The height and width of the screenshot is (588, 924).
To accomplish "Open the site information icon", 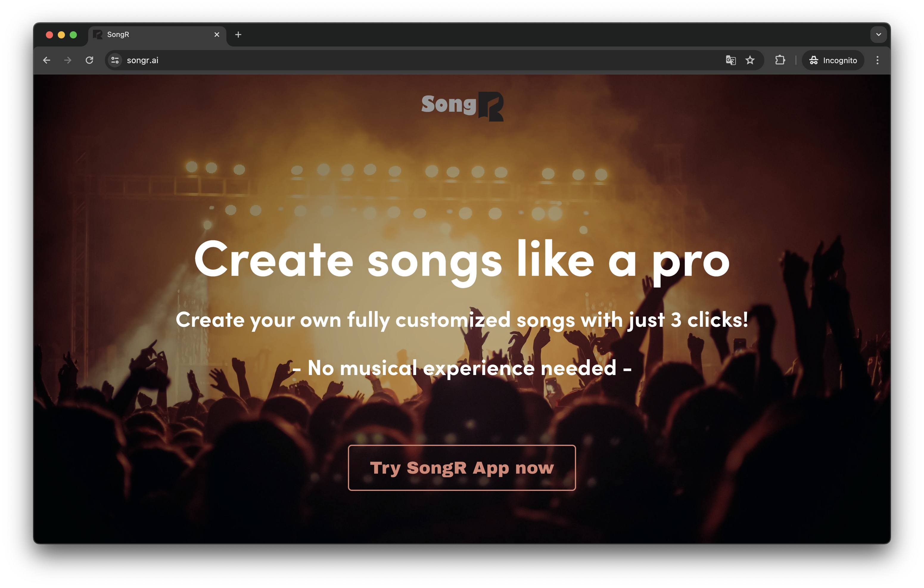I will tap(115, 60).
